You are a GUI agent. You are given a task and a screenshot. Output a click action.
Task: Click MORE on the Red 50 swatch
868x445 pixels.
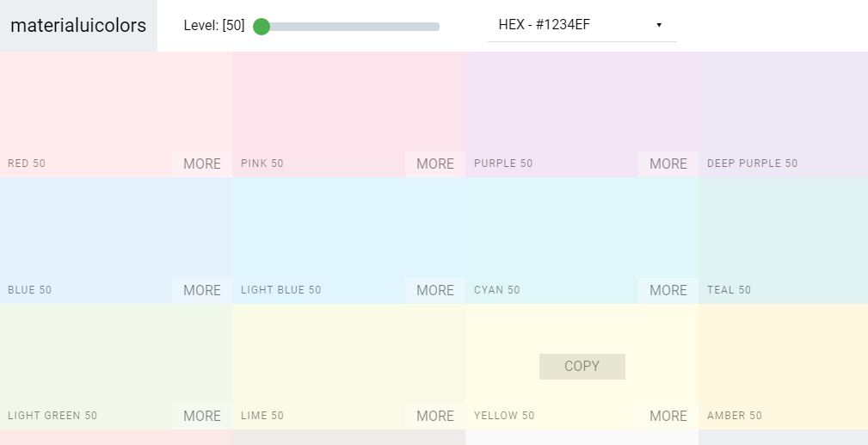(202, 164)
